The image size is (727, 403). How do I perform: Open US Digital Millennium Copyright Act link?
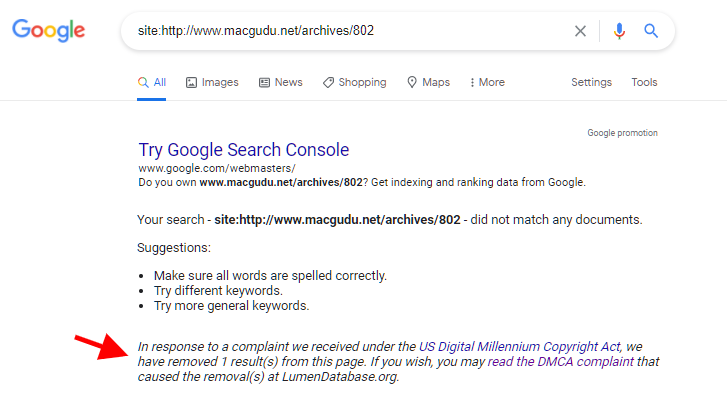(x=519, y=346)
